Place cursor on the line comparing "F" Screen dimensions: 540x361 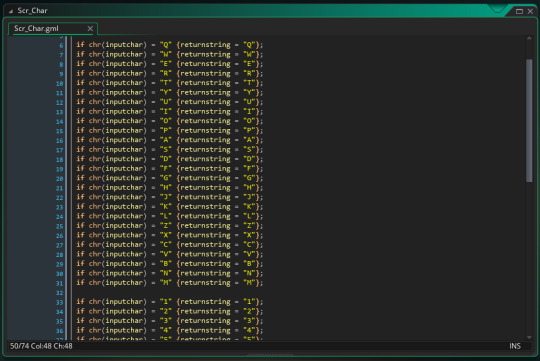169,168
